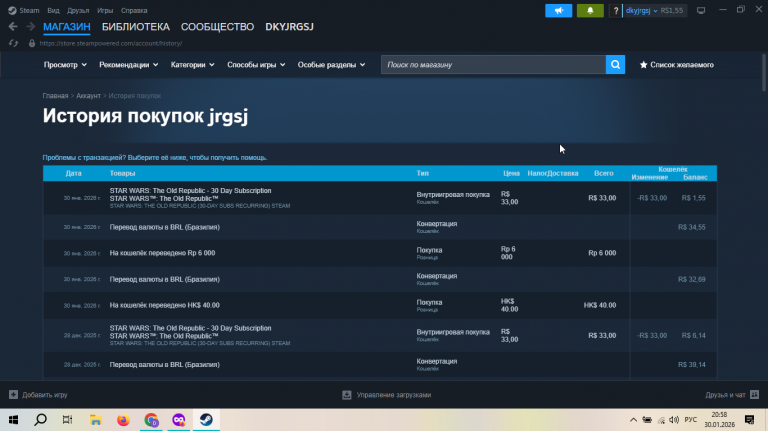This screenshot has width=768, height=431.
Task: Open Друзья и чат panel
Action: pyautogui.click(x=732, y=395)
